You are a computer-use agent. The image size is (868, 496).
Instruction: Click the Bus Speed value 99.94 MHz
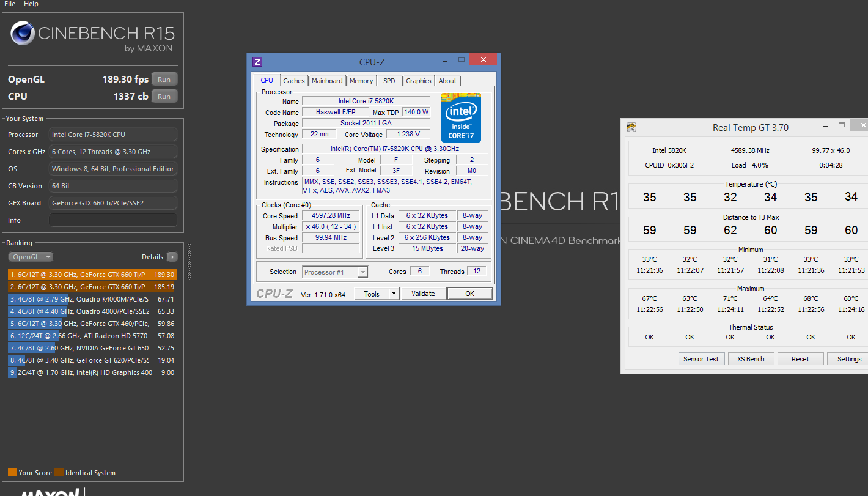coord(331,238)
